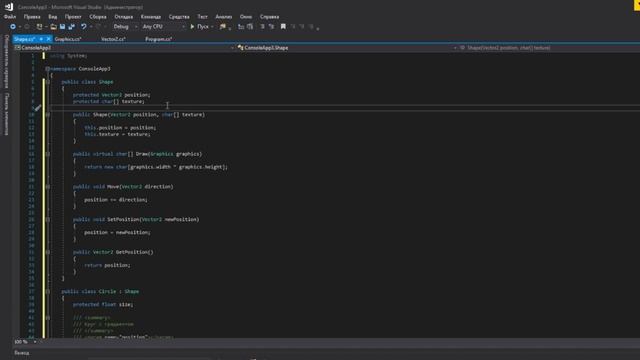Open the Отладка menu
Image resolution: width=640 pixels, height=360 pixels.
click(x=124, y=17)
